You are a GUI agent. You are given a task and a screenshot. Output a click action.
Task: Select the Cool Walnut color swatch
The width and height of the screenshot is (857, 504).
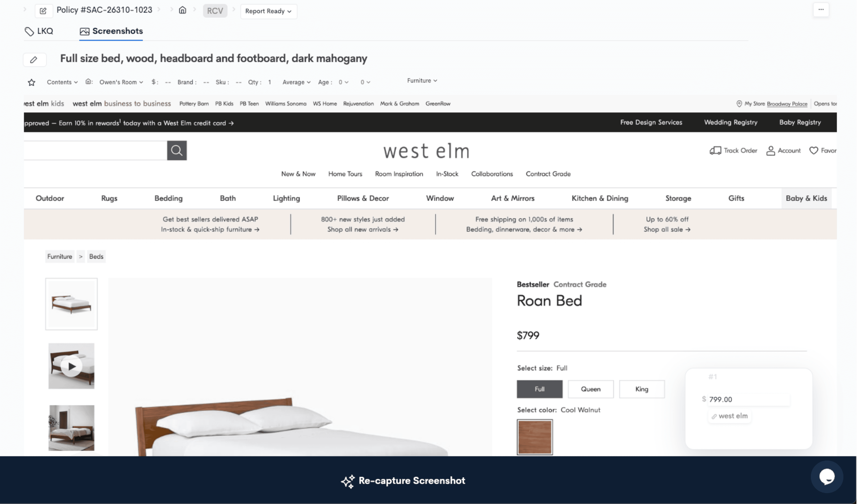tap(535, 437)
